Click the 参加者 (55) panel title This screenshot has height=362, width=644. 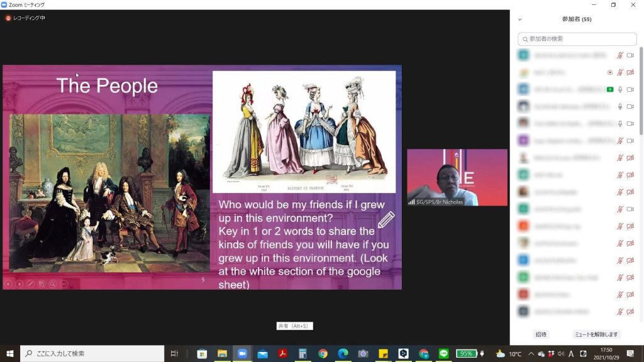(577, 19)
